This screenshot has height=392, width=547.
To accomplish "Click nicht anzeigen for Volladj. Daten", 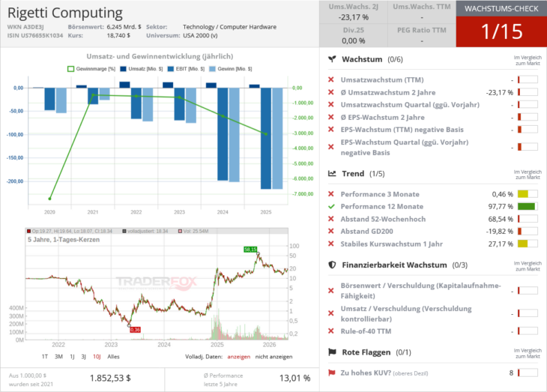I will click(x=273, y=357).
